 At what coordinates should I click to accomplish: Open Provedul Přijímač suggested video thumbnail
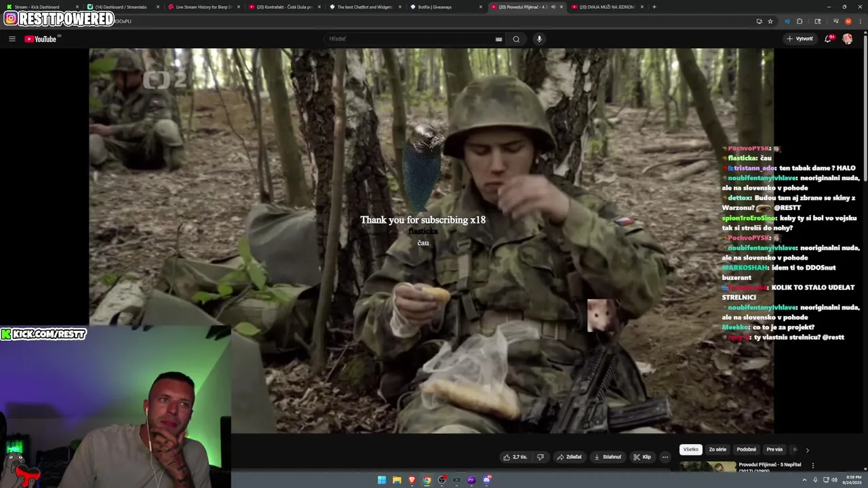(x=708, y=466)
